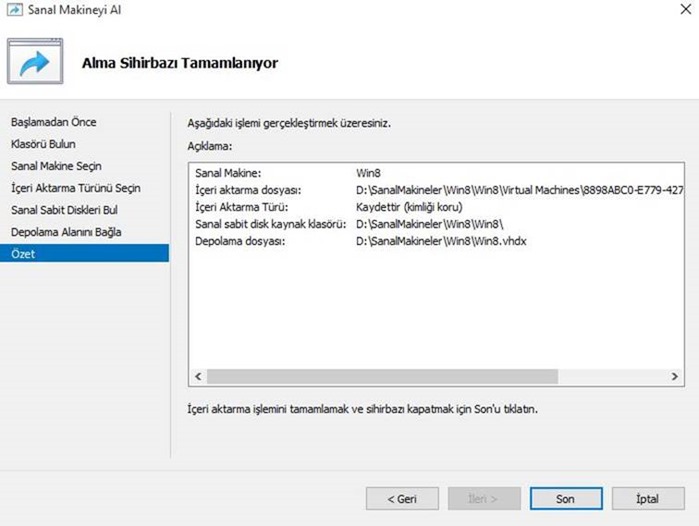
Task: Select the highlighted Özet step
Action: tap(84, 253)
